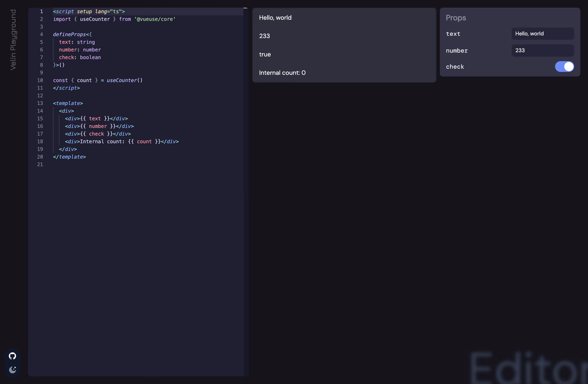
Task: Toggle dark mode with the moon icon
Action: (12, 370)
